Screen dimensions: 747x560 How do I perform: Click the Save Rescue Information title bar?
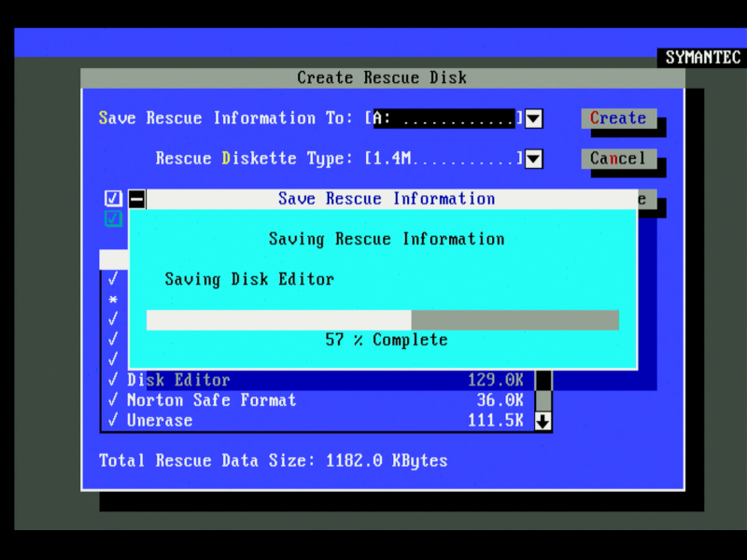coord(391,199)
